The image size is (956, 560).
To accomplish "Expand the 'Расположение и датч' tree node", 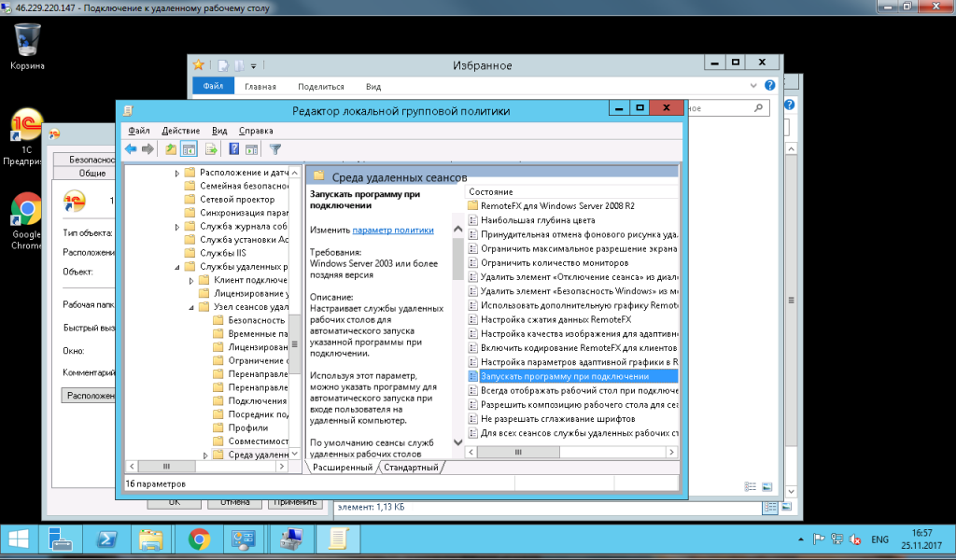I will pyautogui.click(x=177, y=174).
